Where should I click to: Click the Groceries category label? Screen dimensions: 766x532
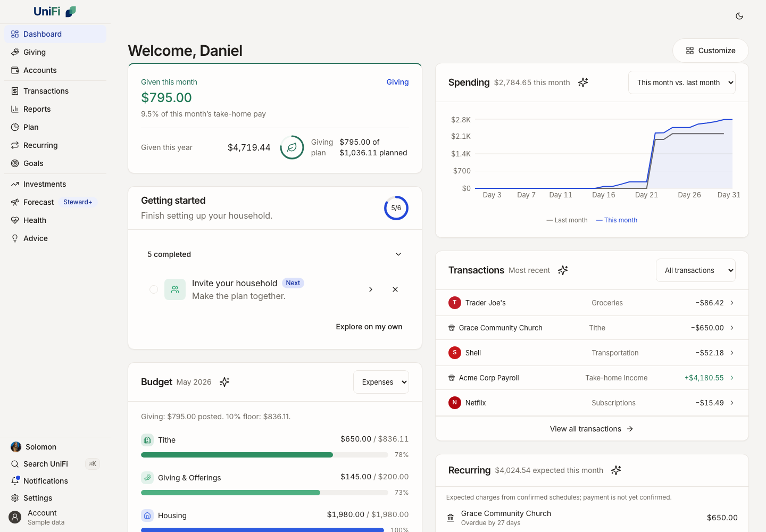pyautogui.click(x=607, y=303)
